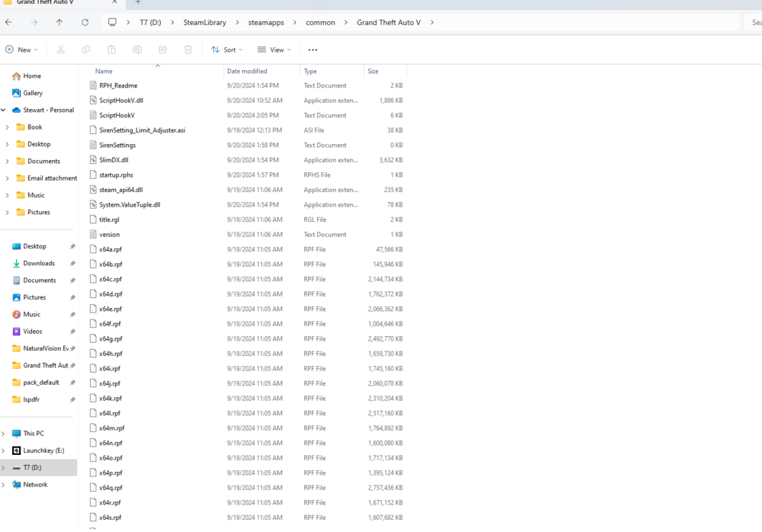762x532 pixels.
Task: Click the Paste icon in the toolbar
Action: [x=111, y=49]
